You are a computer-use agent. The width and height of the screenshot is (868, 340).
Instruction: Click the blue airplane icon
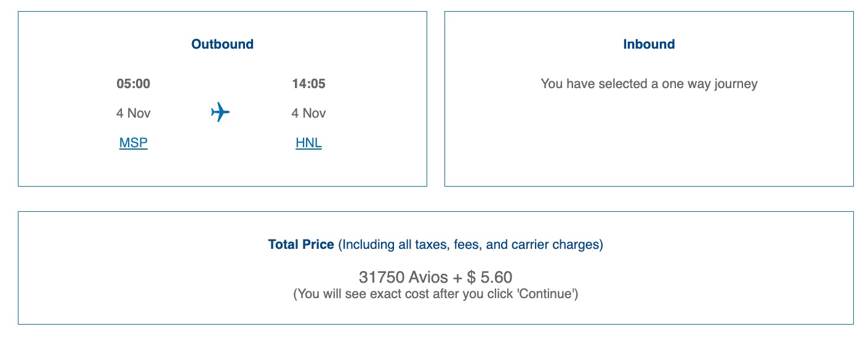(x=220, y=113)
